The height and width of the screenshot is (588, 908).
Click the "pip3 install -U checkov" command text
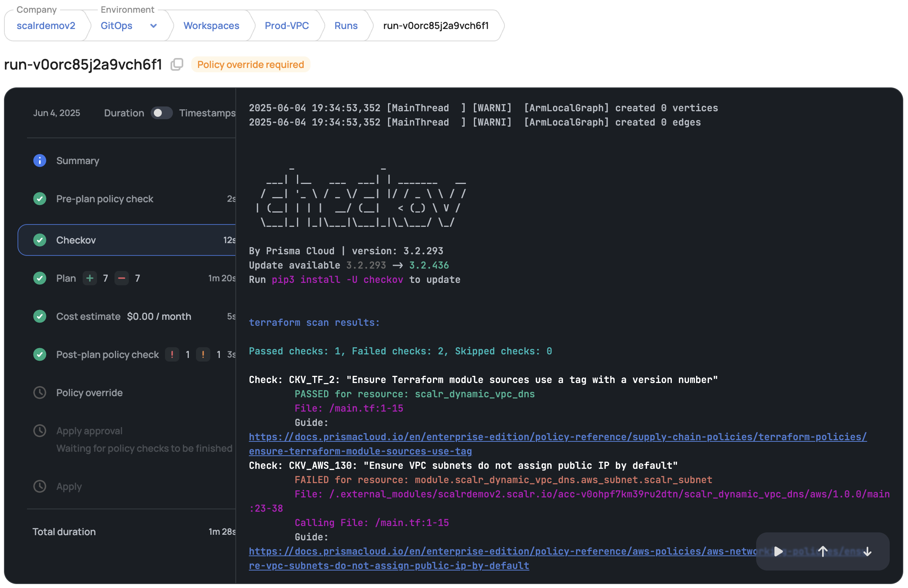[337, 280]
